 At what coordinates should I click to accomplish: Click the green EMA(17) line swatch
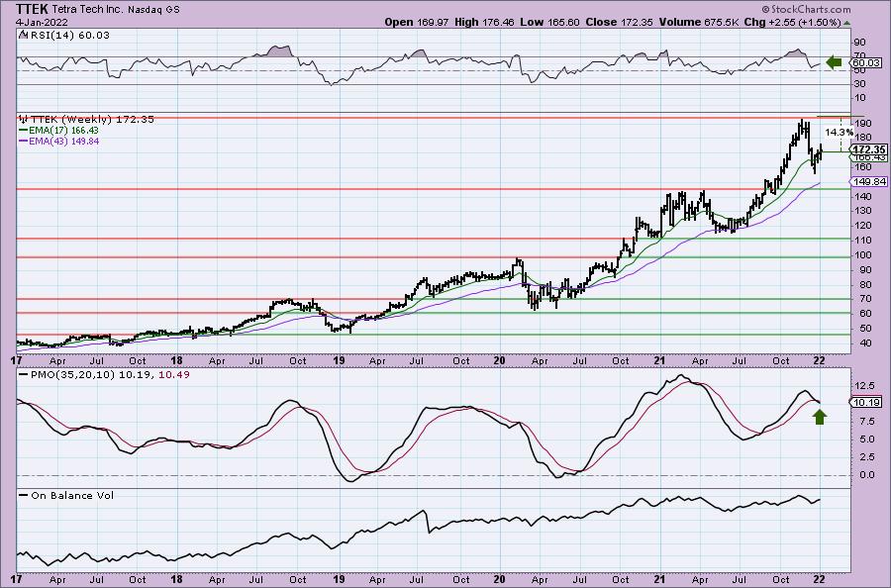tap(24, 131)
